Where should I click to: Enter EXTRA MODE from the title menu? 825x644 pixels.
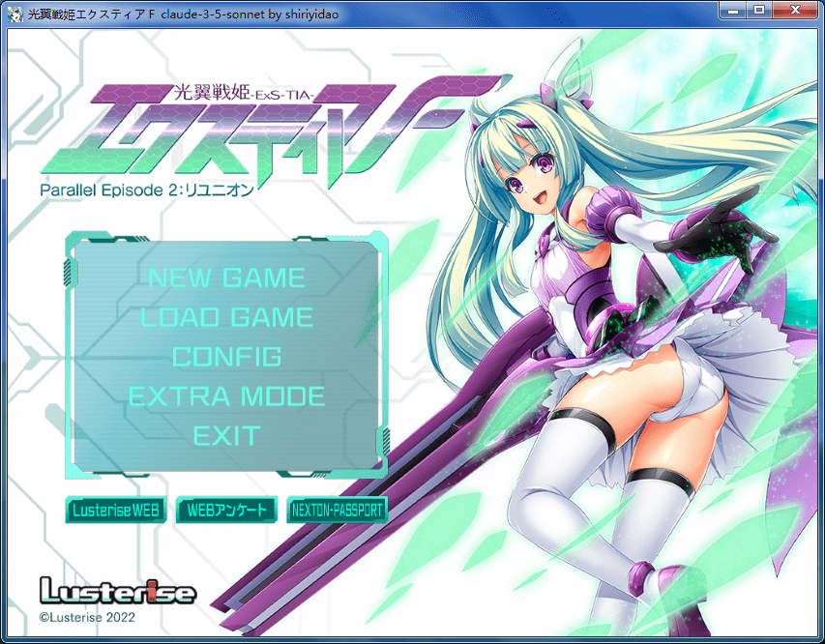226,396
